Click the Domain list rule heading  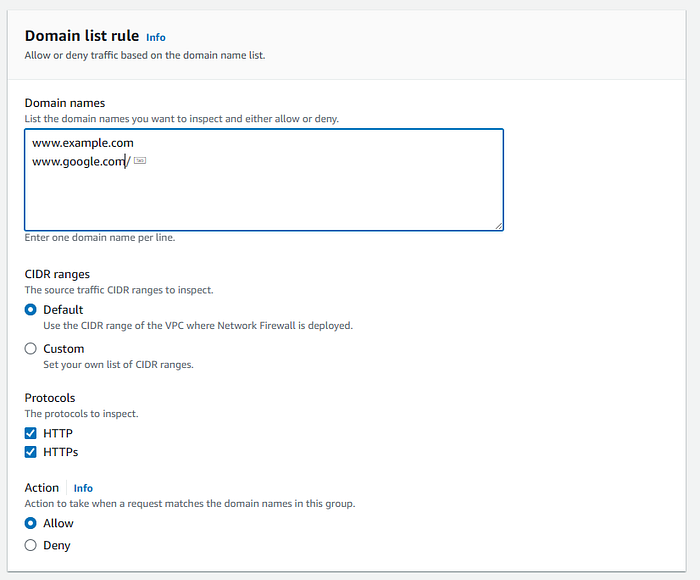tap(81, 36)
